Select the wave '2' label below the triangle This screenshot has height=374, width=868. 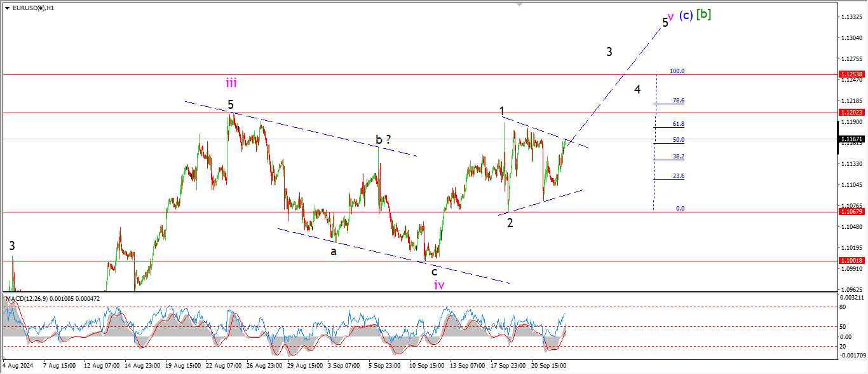(510, 223)
